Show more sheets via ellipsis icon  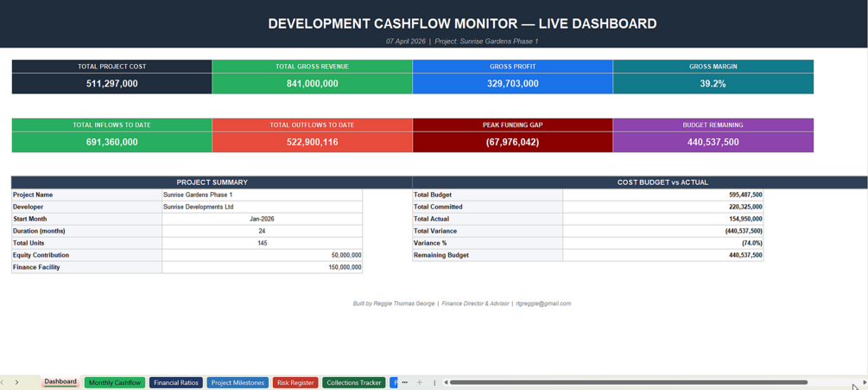(405, 382)
